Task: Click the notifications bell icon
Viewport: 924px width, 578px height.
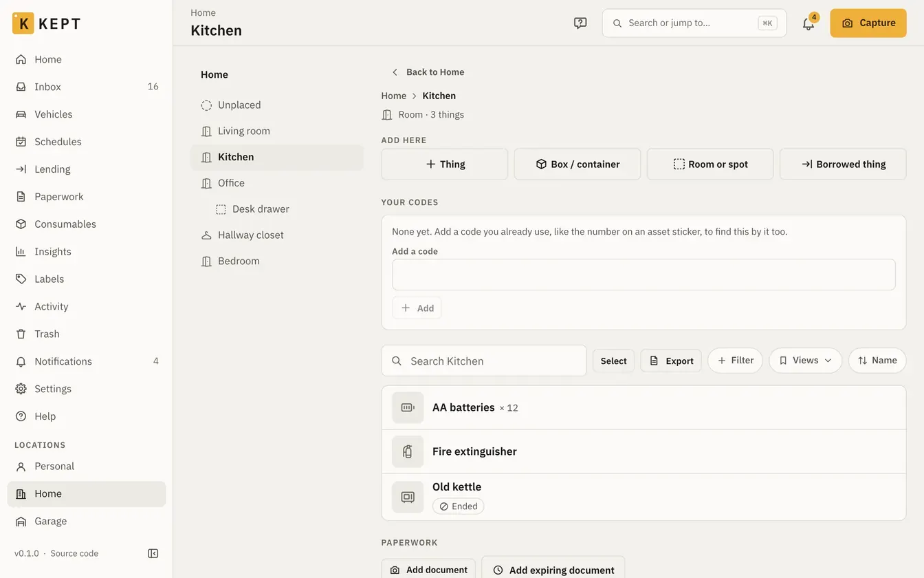Action: [x=808, y=23]
